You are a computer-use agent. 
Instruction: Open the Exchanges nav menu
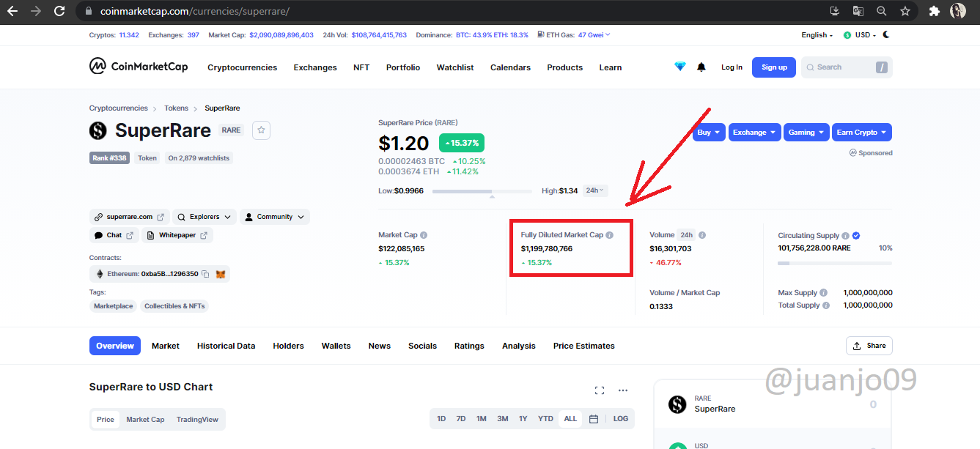(x=315, y=67)
